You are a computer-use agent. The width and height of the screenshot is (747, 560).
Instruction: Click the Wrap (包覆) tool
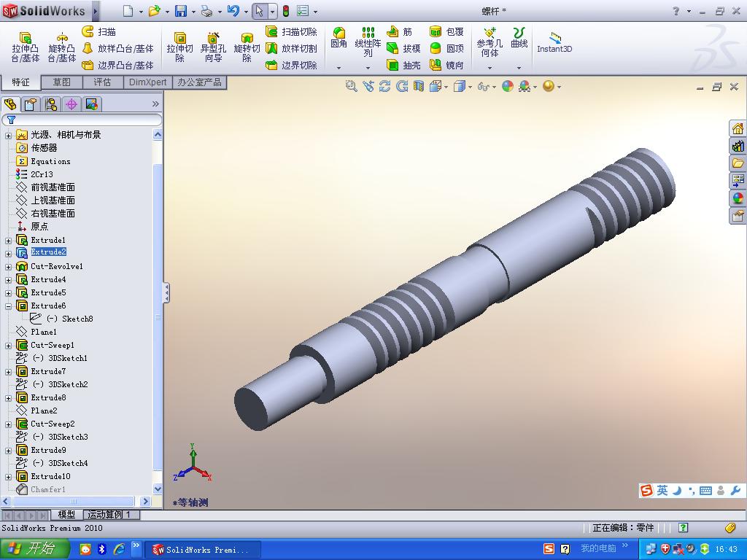pos(446,31)
